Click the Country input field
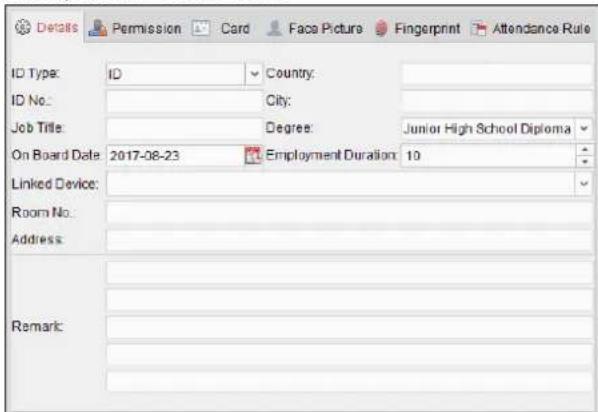Viewport: 598px width, 412px height. coord(497,74)
